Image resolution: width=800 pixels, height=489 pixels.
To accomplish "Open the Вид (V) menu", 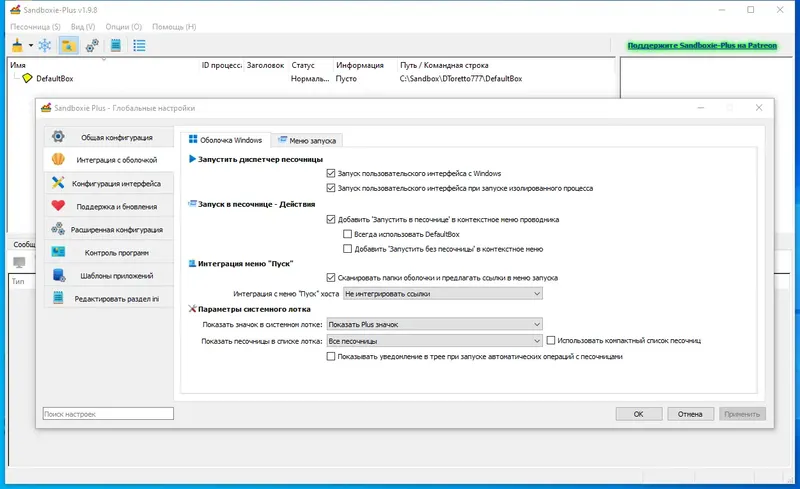I will coord(83,27).
